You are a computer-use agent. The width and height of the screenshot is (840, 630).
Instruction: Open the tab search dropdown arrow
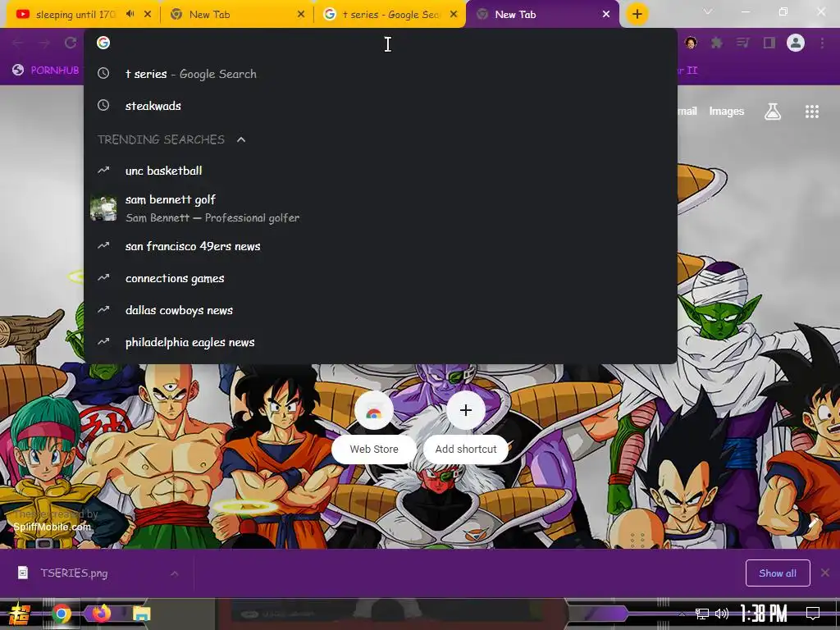[708, 11]
